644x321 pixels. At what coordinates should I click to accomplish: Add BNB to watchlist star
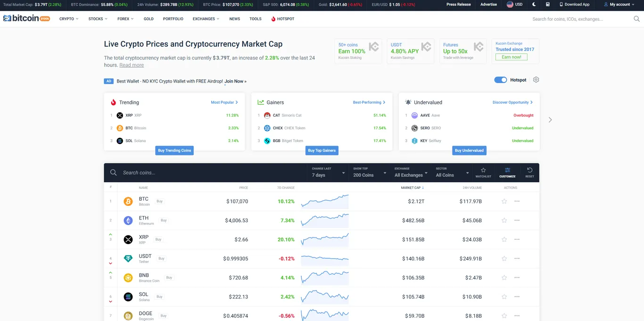pyautogui.click(x=504, y=278)
